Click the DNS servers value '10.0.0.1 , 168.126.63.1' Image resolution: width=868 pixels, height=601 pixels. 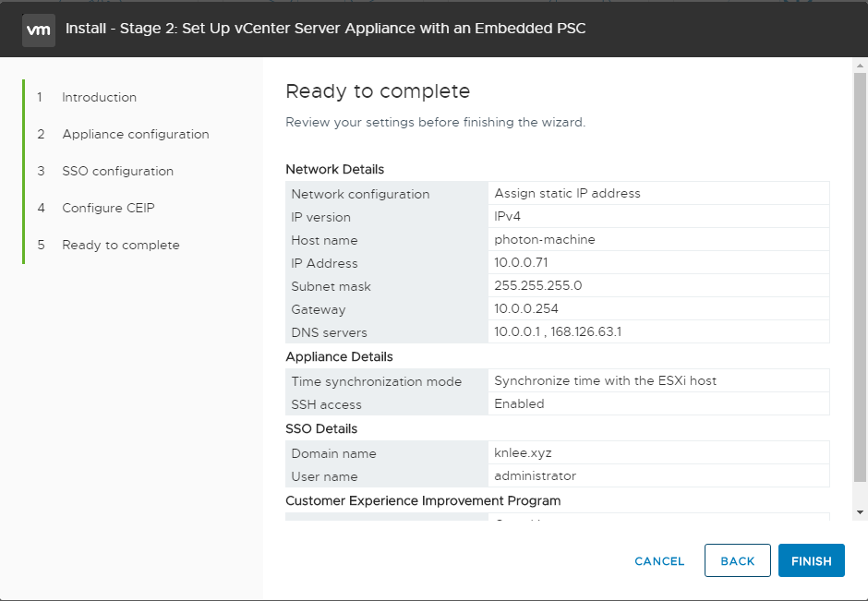(558, 331)
